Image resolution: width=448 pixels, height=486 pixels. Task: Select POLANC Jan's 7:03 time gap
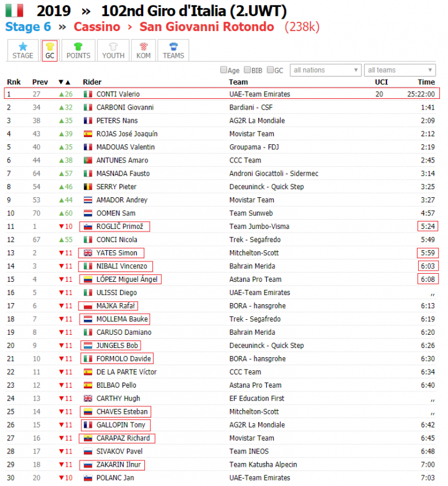click(427, 478)
